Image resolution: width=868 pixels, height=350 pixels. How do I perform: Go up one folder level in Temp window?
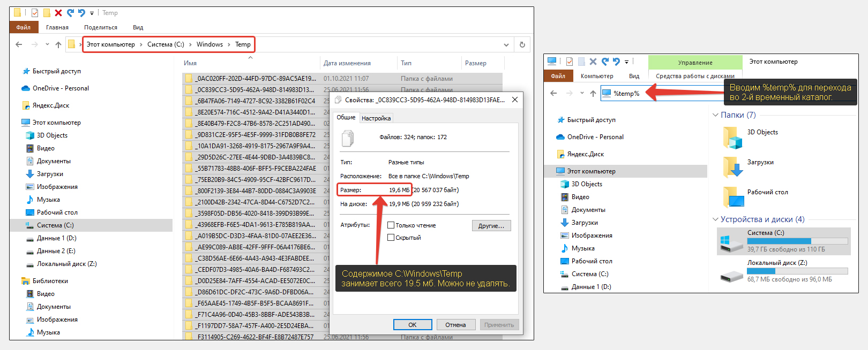coord(58,44)
